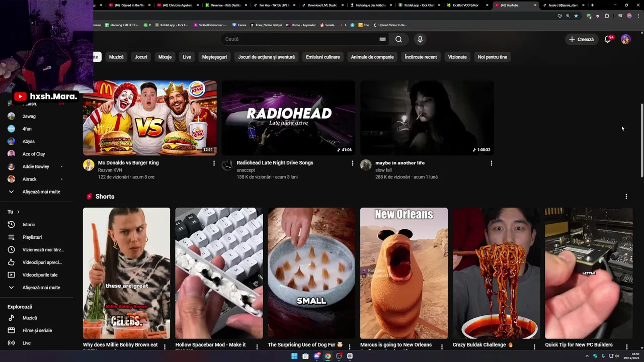Viewport: 644px width, 362px height.
Task: Open options for Mc Donalds vs Burger King
Action: coord(214,163)
